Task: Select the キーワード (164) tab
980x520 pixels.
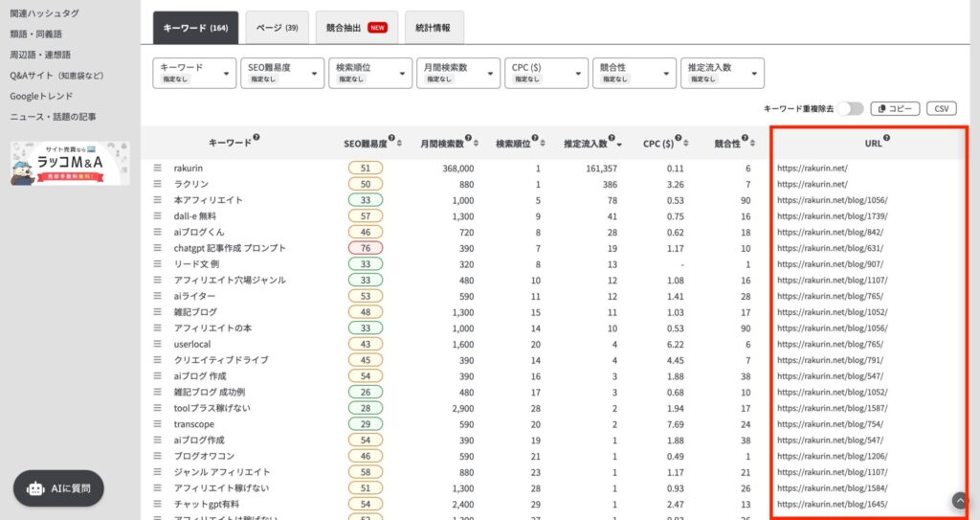Action: coord(195,28)
